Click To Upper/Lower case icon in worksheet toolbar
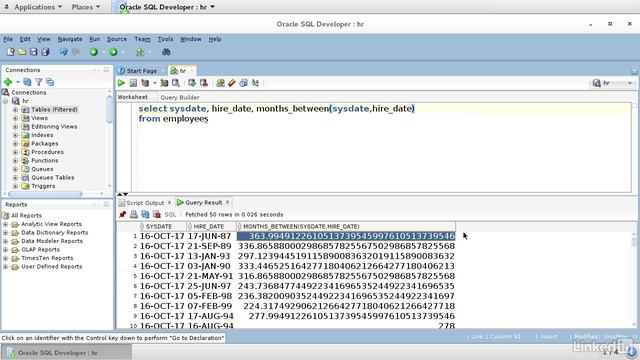The width and height of the screenshot is (640, 360). tap(255, 83)
